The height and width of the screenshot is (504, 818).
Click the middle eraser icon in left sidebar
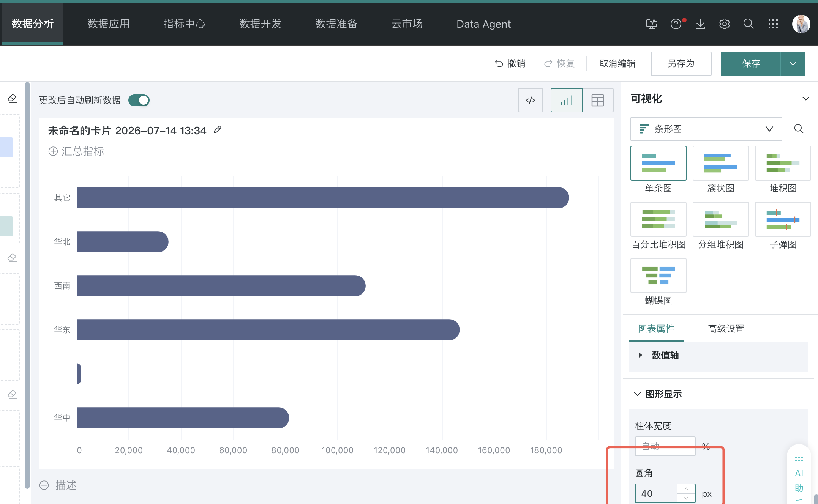click(12, 258)
